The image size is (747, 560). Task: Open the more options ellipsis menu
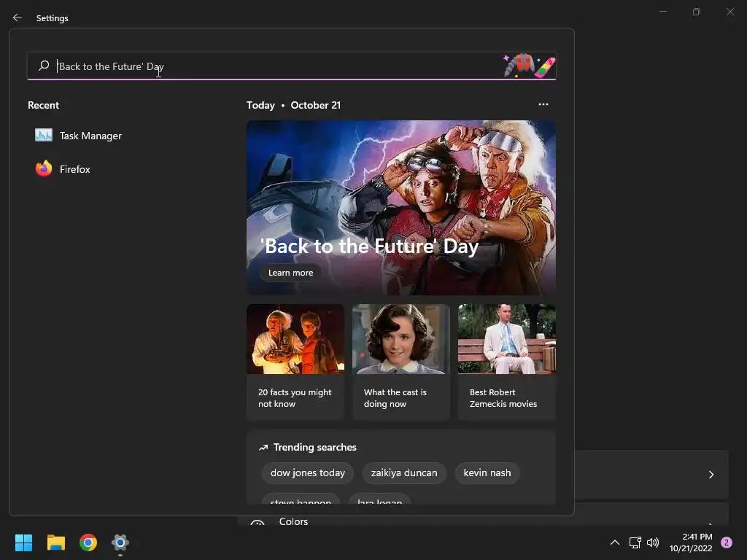pyautogui.click(x=543, y=105)
